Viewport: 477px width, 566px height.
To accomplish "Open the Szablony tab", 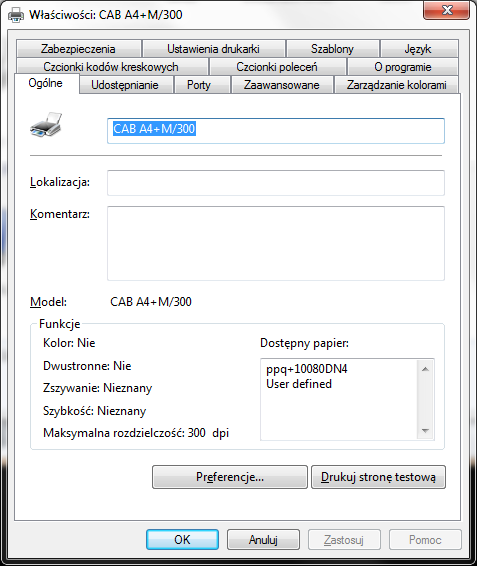I will point(333,49).
